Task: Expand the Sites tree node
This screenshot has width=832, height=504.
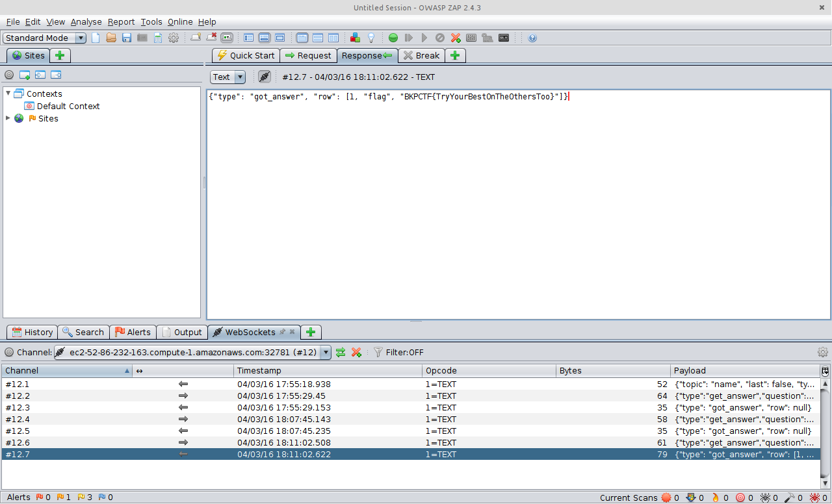Action: 8,118
